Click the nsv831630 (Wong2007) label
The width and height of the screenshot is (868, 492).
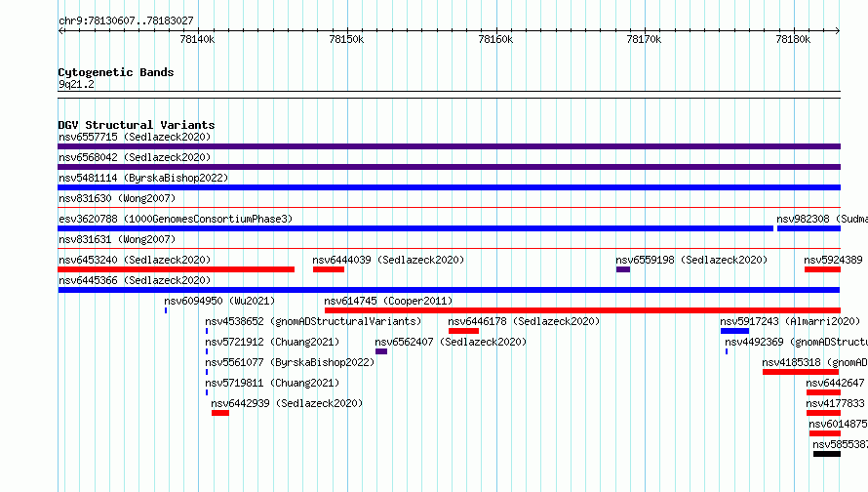tap(117, 198)
